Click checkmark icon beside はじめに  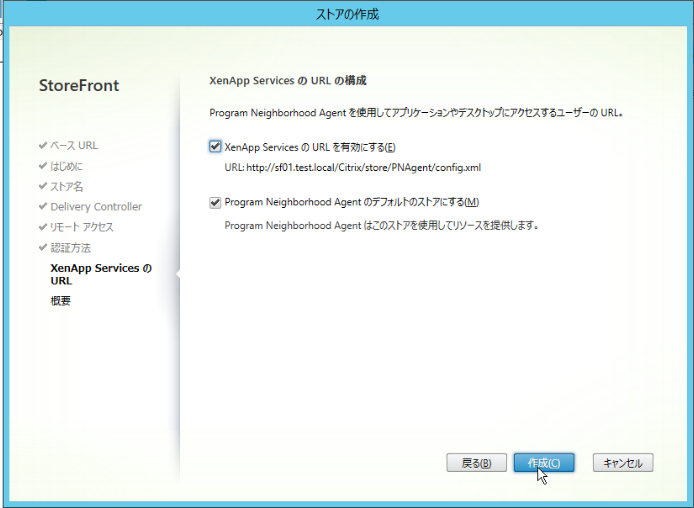coord(43,165)
